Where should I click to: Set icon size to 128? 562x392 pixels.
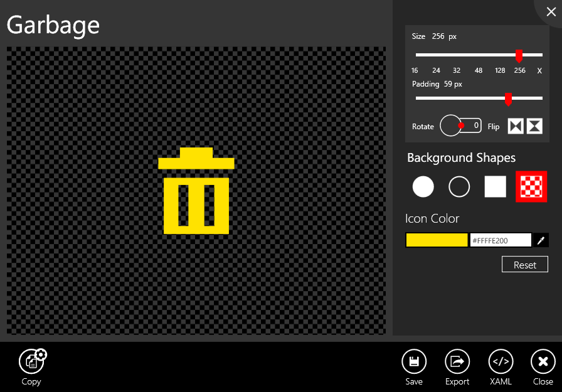point(500,70)
